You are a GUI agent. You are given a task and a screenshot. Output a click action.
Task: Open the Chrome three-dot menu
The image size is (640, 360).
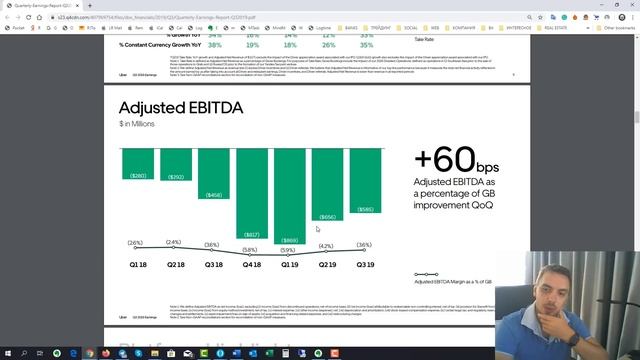tap(633, 18)
